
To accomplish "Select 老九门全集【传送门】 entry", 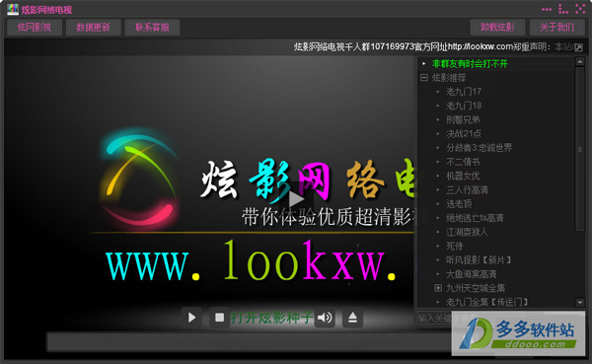I will coord(486,302).
